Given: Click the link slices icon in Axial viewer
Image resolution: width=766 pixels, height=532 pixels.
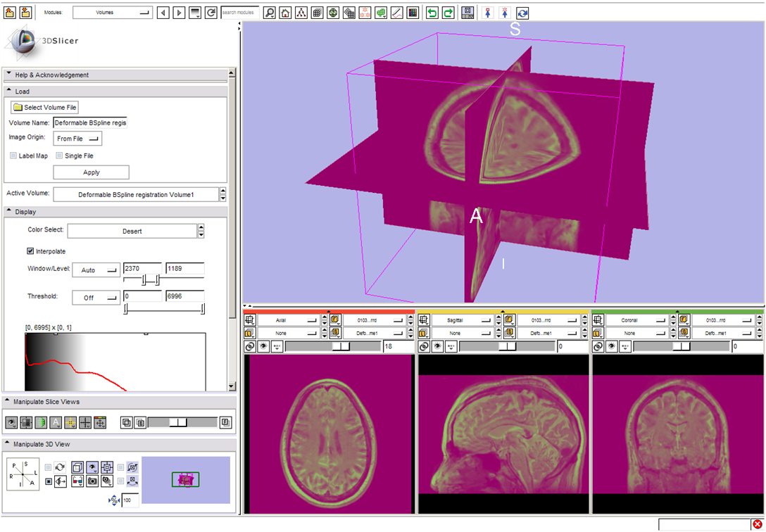Looking at the screenshot, I should click(x=250, y=346).
